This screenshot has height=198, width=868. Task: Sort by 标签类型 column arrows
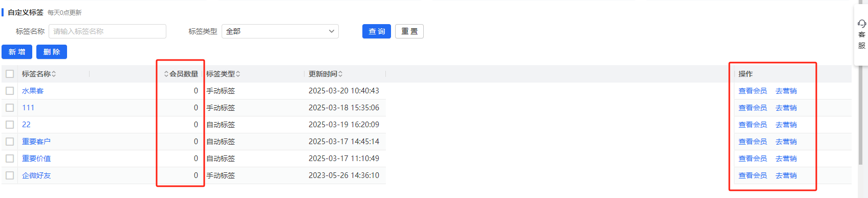(238, 74)
